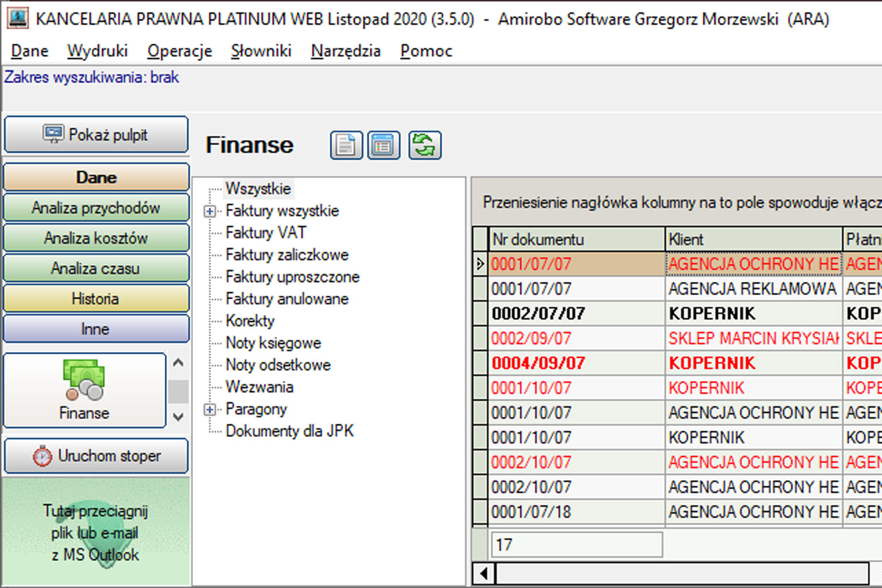Click the monitor icon on Pokaż pulpit
Screen dimensions: 882x588
click(x=53, y=134)
